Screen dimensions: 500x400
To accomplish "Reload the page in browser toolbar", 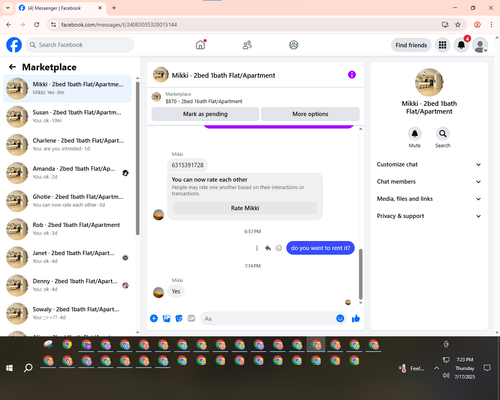I will click(37, 25).
